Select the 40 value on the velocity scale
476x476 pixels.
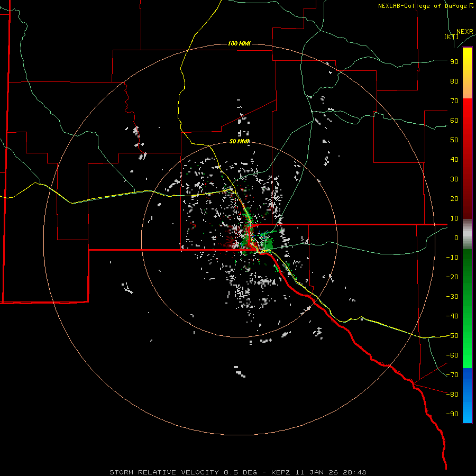[x=454, y=159]
